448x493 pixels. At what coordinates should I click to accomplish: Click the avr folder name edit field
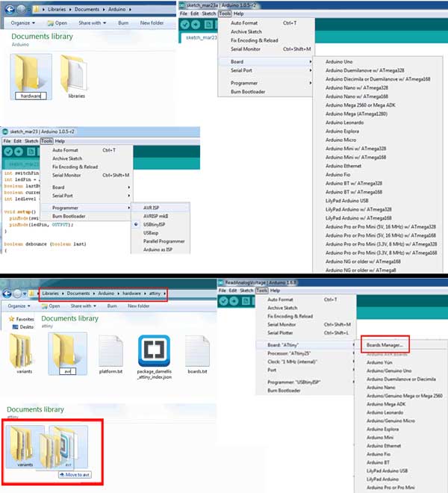(x=68, y=371)
